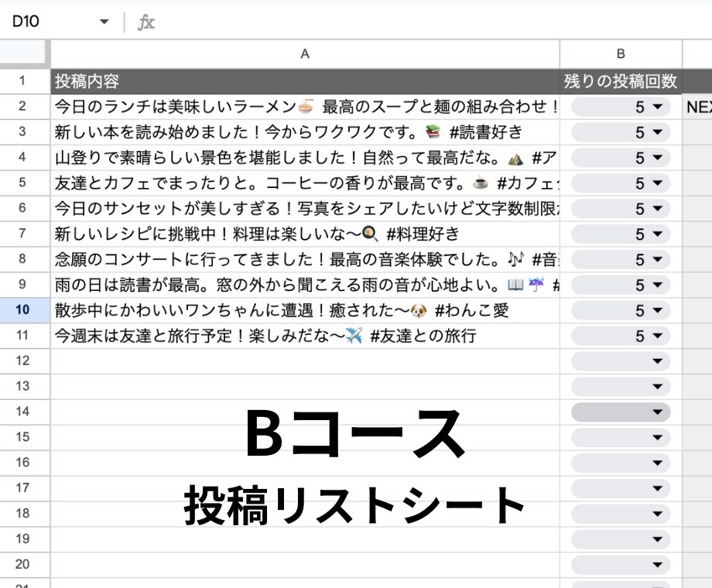712x588 pixels.
Task: Select the 山登り post cell
Action: point(305,158)
